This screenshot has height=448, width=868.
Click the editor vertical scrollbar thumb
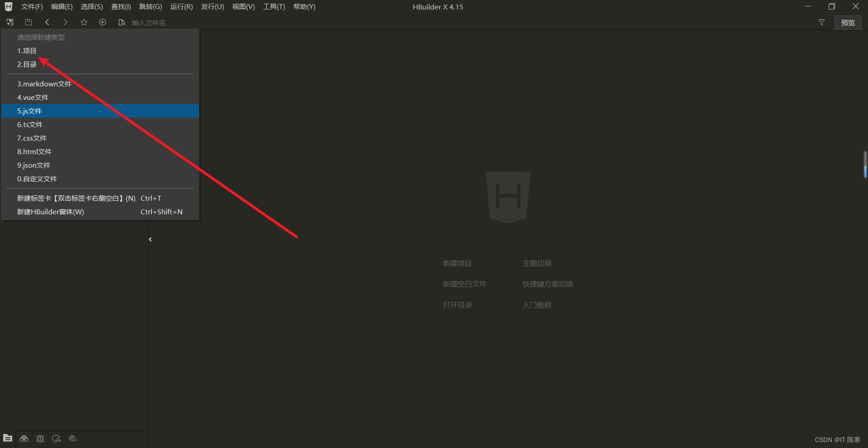865,165
